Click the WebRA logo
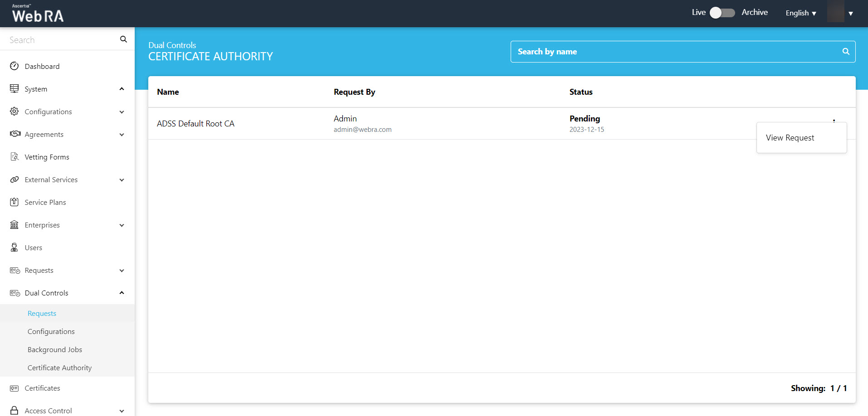The width and height of the screenshot is (868, 416). 38,14
